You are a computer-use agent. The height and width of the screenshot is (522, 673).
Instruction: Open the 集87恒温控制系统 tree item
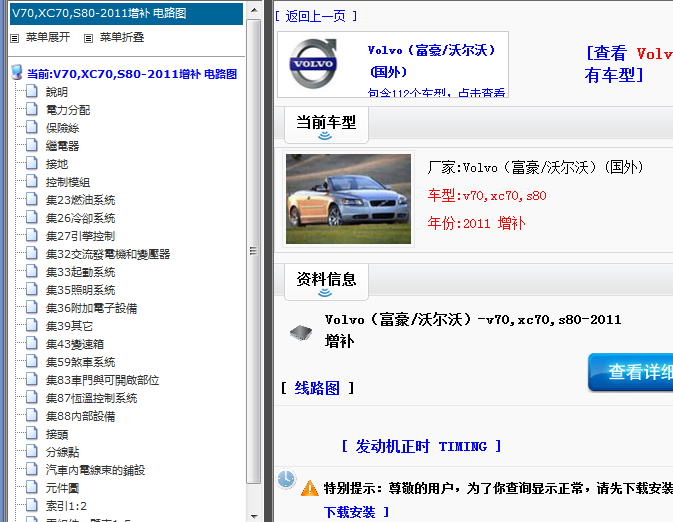click(91, 398)
